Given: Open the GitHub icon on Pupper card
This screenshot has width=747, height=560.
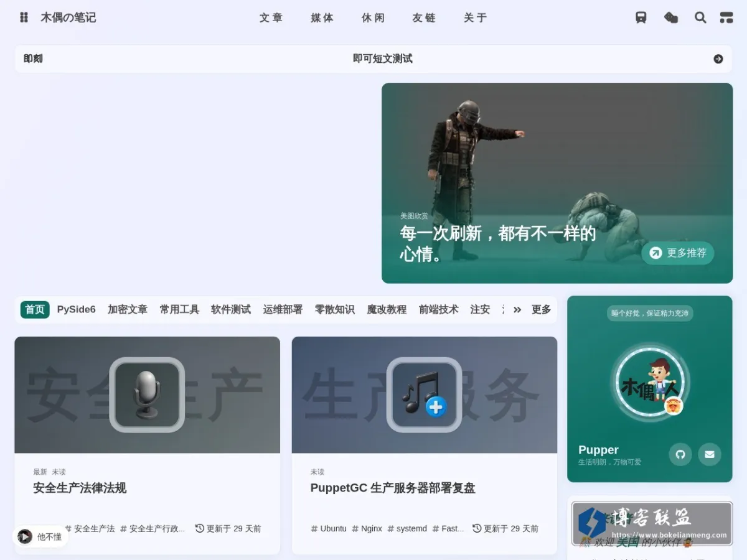Looking at the screenshot, I should 680,454.
